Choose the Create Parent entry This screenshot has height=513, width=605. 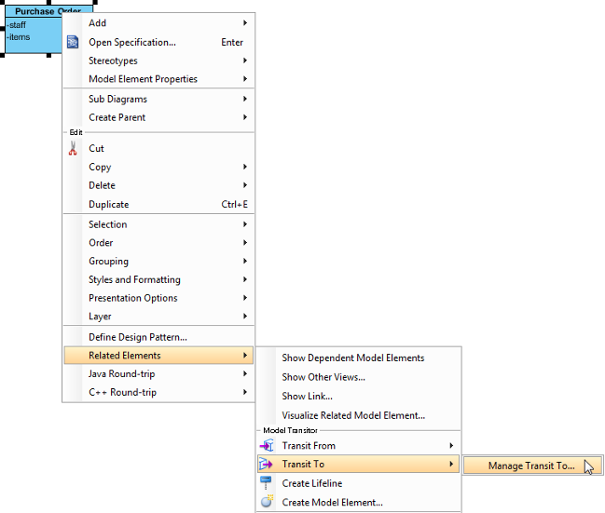(159, 117)
